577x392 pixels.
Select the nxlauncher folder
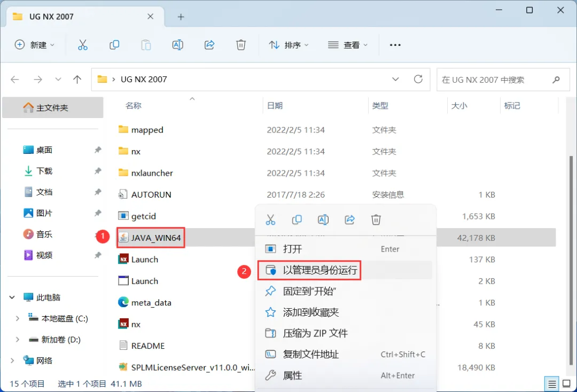coord(145,173)
